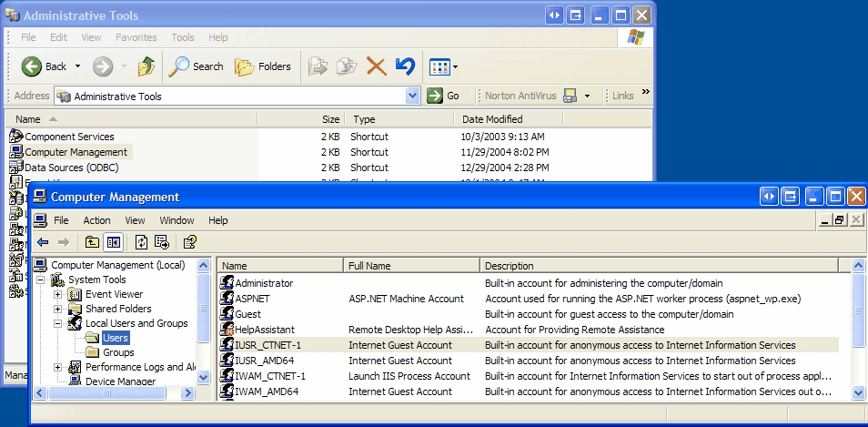Click the Up folder icon in Explorer toolbar
This screenshot has height=427, width=868.
point(146,66)
